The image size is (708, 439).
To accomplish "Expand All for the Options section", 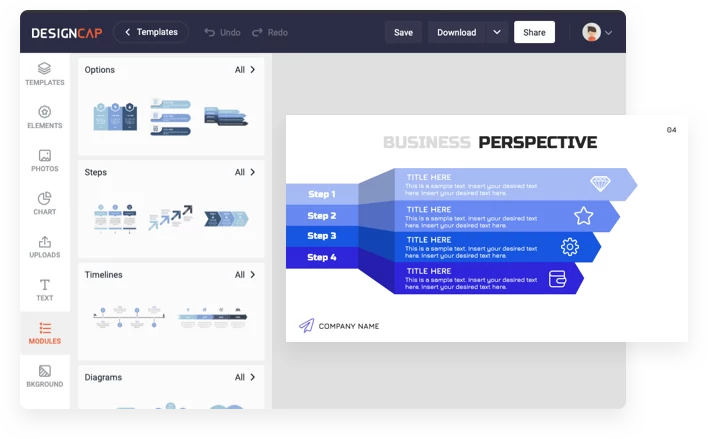I will click(x=245, y=70).
